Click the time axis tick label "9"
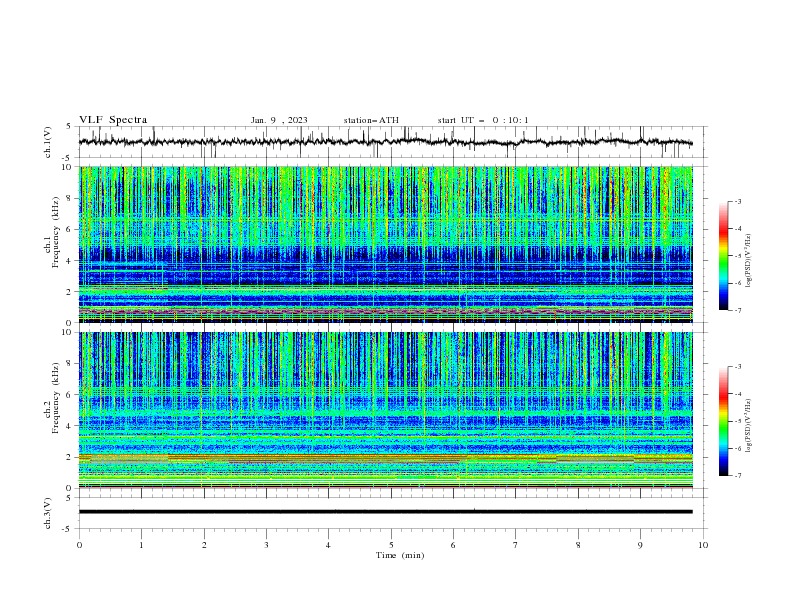Viewport: 792px width, 612px height. 640,545
